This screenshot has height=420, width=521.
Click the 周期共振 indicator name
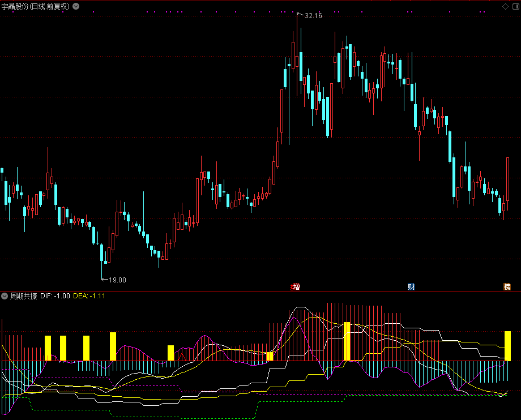[x=23, y=296]
